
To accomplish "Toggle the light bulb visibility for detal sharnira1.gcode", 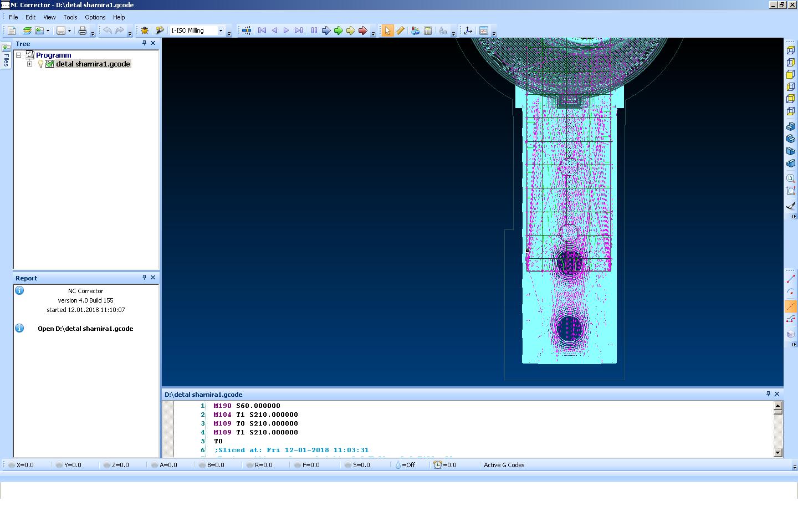I will tap(40, 64).
